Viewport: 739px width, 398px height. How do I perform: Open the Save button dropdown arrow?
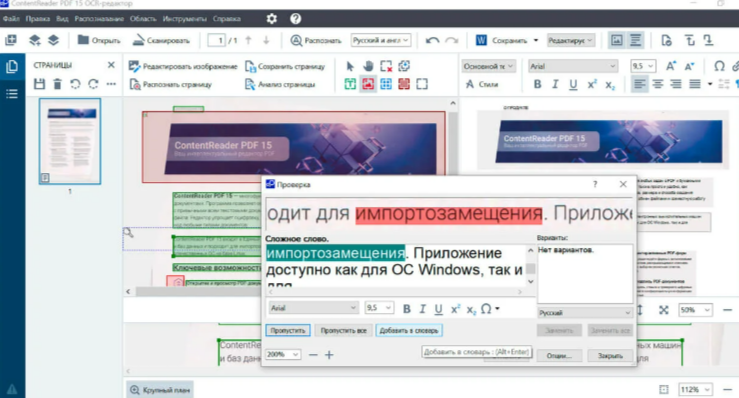pyautogui.click(x=535, y=41)
